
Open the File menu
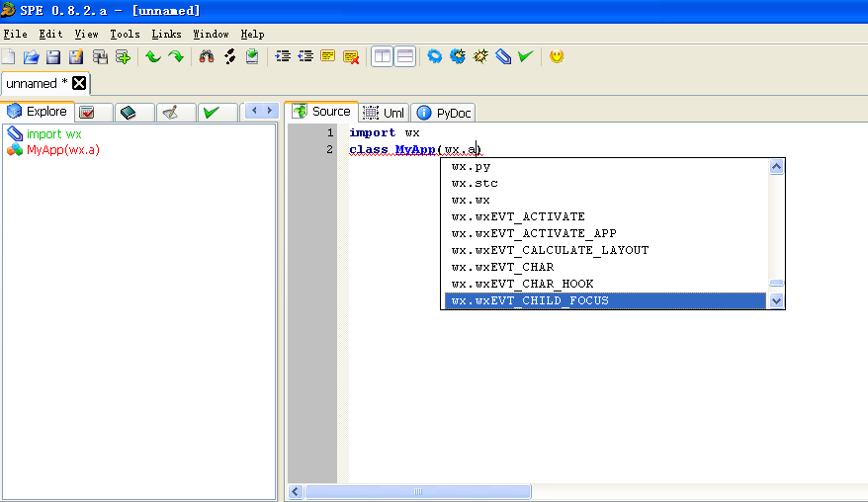[16, 35]
